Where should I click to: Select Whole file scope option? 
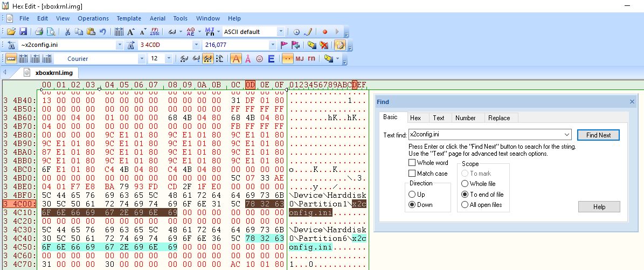point(465,184)
